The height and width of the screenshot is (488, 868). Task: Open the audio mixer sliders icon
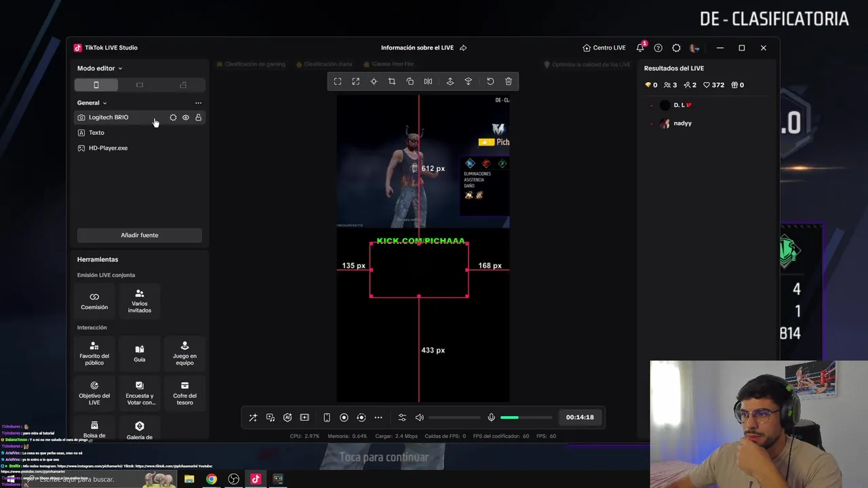tap(402, 418)
